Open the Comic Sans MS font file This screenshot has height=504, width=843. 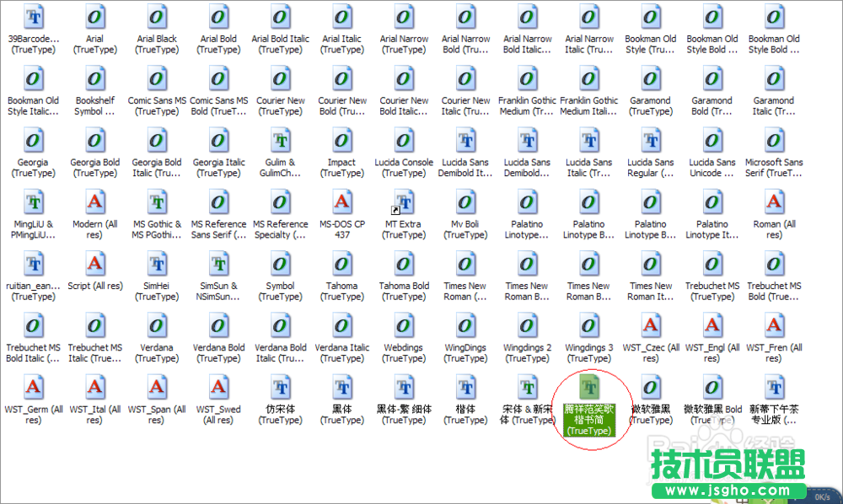coord(157,80)
